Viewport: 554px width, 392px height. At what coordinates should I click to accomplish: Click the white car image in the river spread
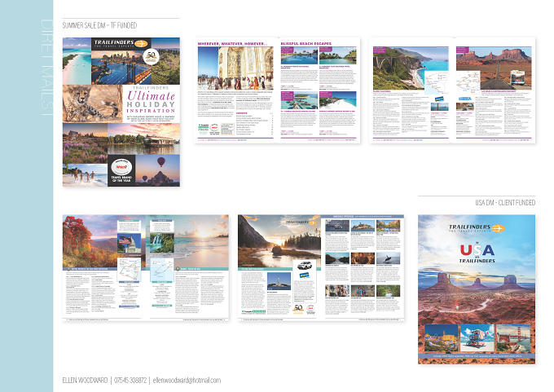tap(304, 266)
